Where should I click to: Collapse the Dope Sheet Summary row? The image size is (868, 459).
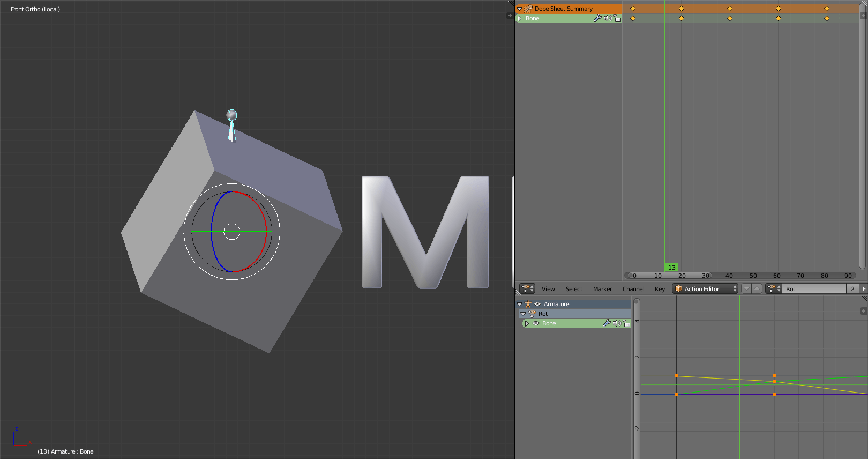pos(519,9)
